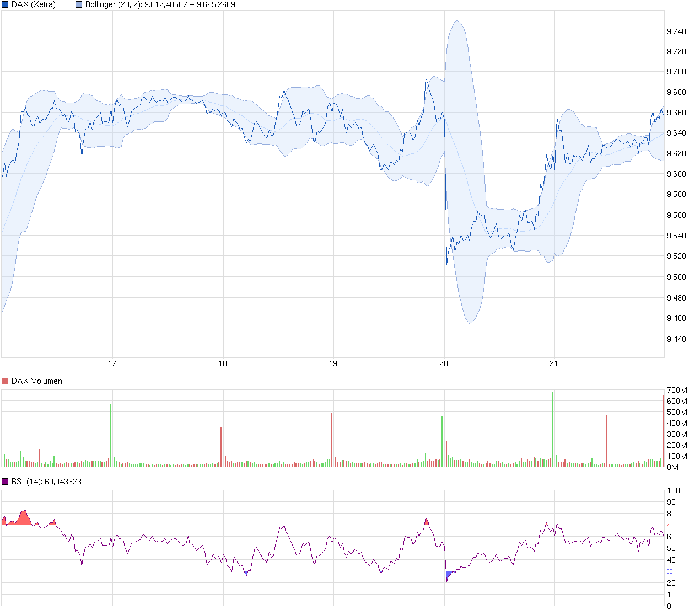Click the 9.560 price axis label
This screenshot has width=700, height=615.
[x=676, y=215]
